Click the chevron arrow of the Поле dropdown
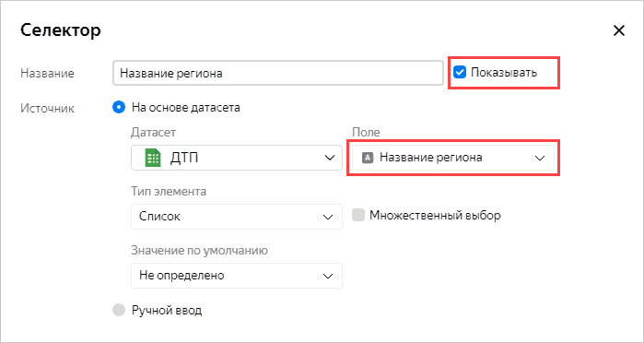 540,158
